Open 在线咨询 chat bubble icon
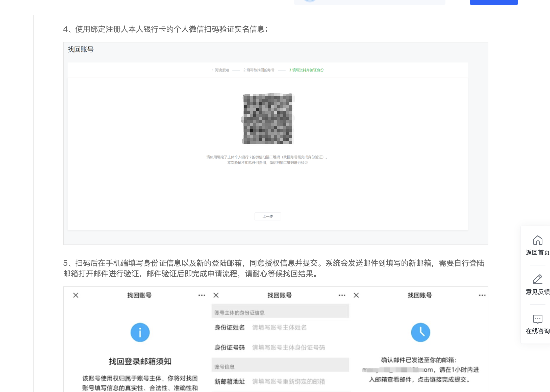Screen dimensions: 550x392 point(537,319)
